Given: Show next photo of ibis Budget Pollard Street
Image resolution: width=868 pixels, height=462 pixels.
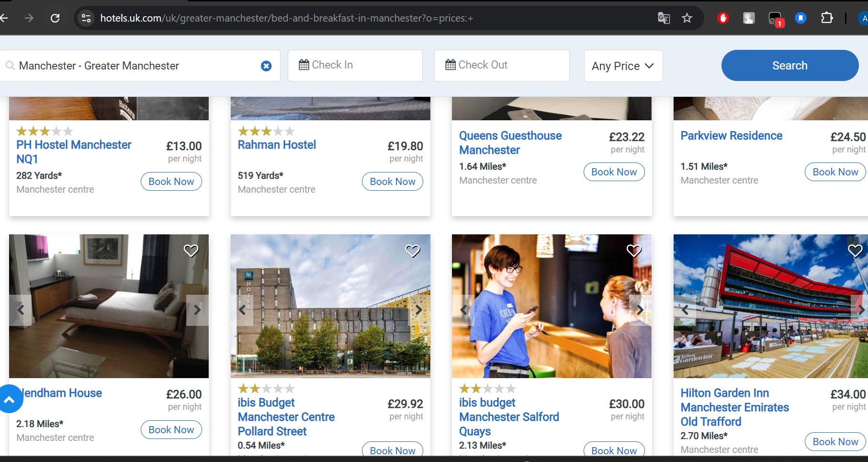Looking at the screenshot, I should (x=419, y=310).
